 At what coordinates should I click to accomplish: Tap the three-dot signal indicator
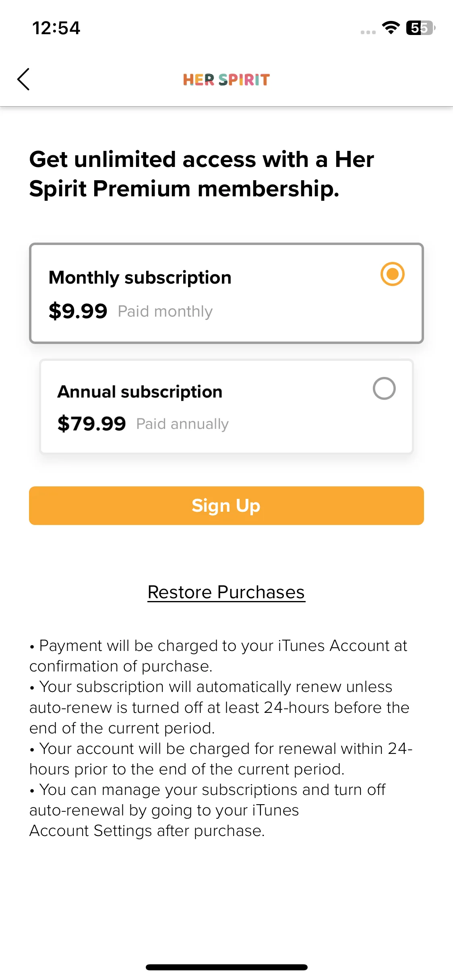[368, 32]
